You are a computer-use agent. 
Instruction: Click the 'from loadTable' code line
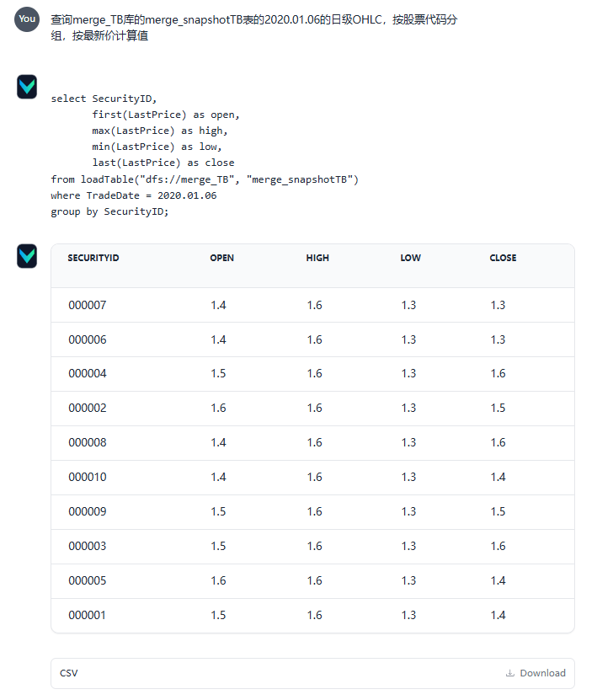[205, 179]
